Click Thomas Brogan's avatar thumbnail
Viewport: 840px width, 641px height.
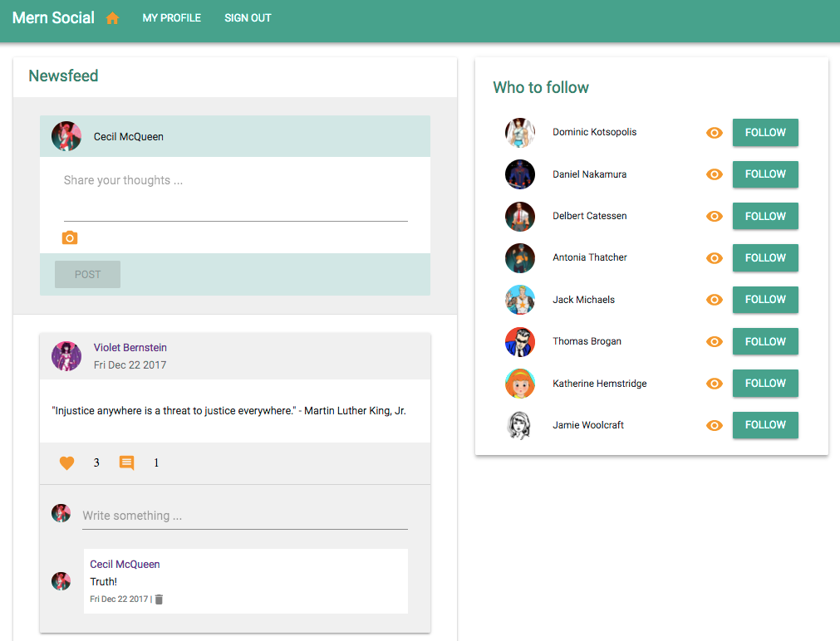point(520,342)
